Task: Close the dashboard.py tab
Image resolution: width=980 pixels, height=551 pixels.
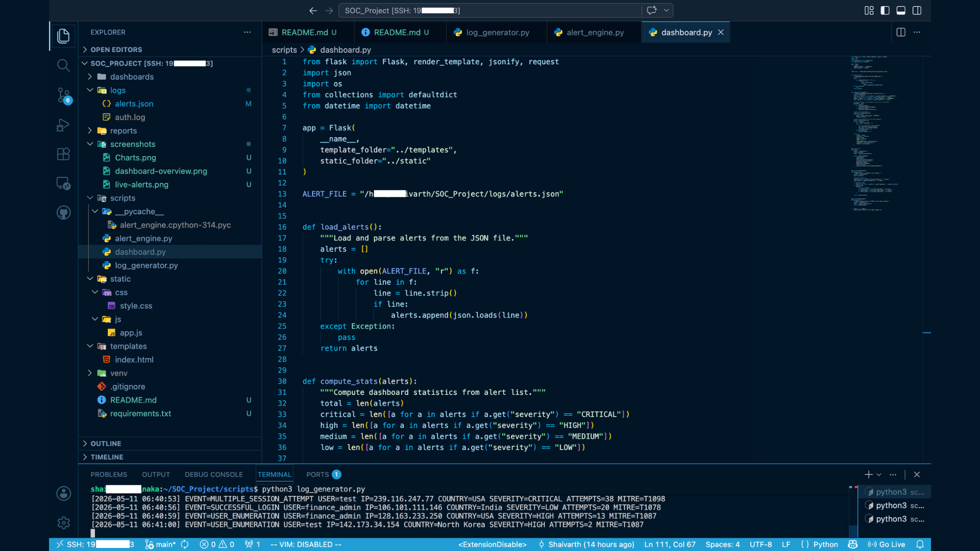Action: tap(721, 32)
